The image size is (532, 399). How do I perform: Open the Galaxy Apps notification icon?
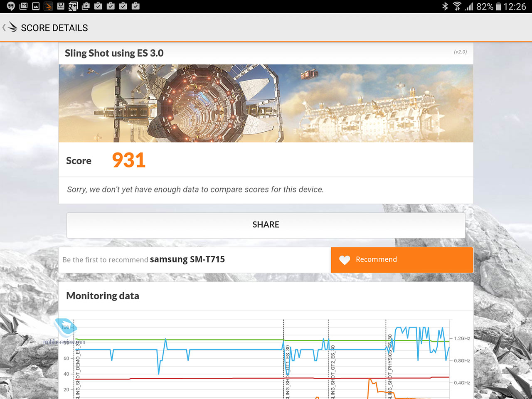pos(61,6)
